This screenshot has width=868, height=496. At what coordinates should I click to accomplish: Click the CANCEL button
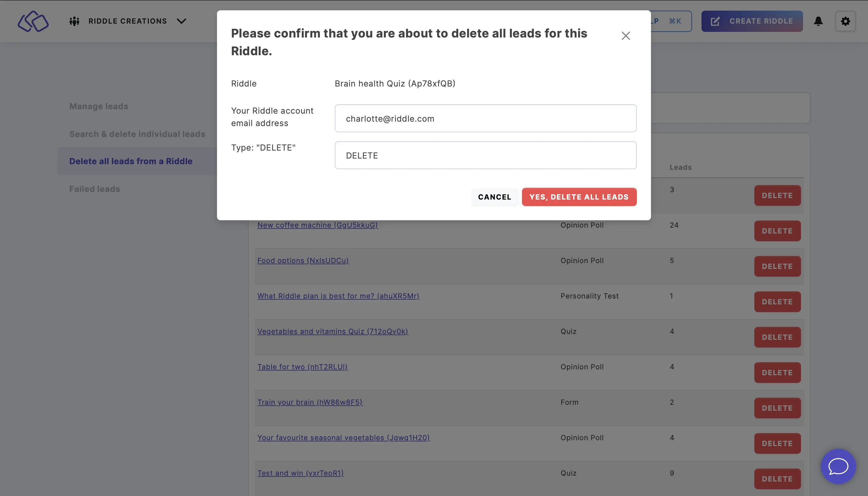coord(494,197)
